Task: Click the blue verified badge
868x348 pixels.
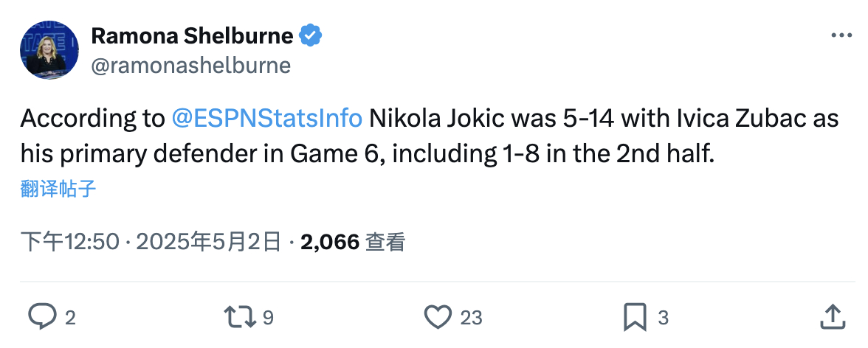Action: tap(311, 36)
